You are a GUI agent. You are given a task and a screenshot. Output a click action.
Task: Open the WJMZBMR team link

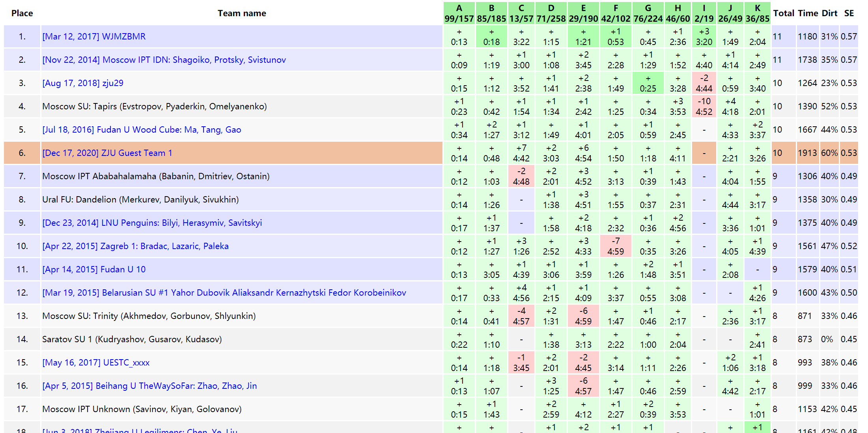coord(94,36)
